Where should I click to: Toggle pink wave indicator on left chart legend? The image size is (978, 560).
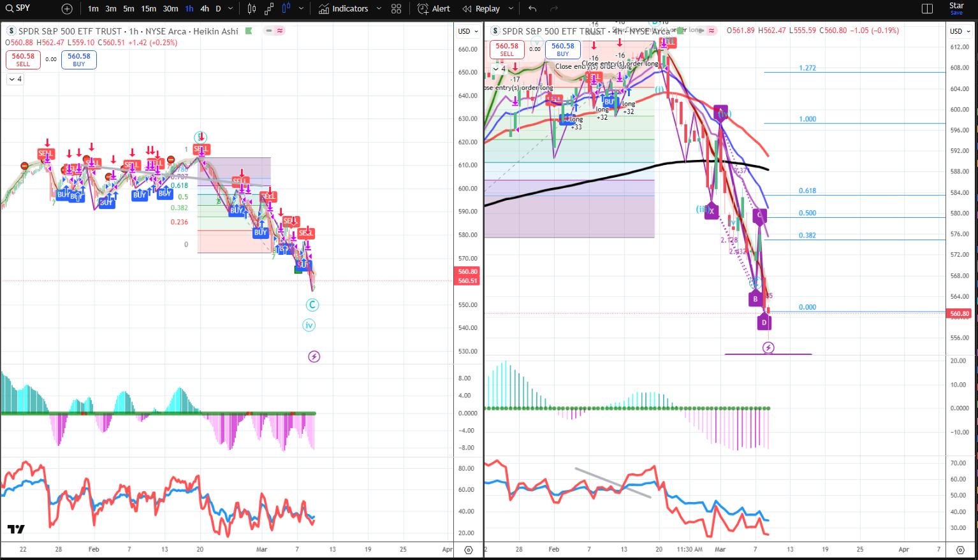tap(281, 31)
